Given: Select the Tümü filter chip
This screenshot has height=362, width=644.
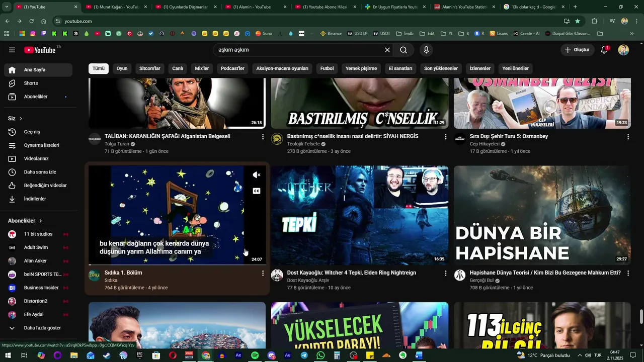Looking at the screenshot, I should pos(99,68).
